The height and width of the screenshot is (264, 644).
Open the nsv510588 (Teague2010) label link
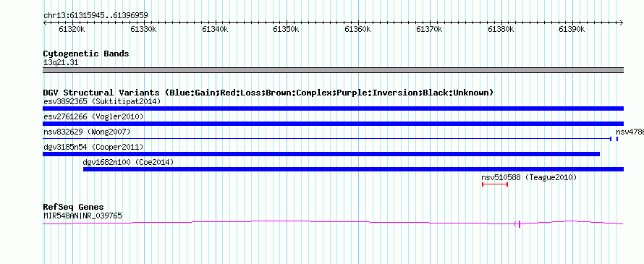[x=529, y=177]
